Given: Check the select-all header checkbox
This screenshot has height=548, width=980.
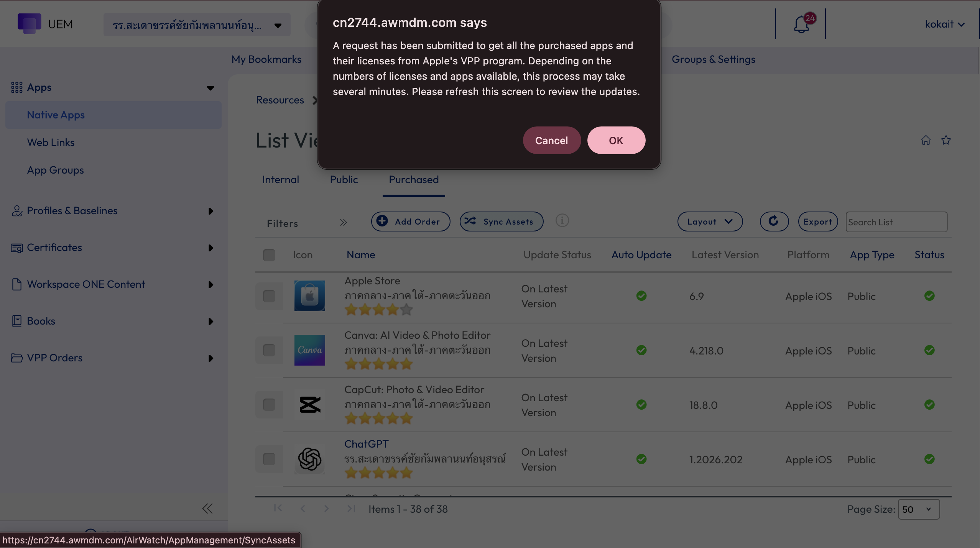Looking at the screenshot, I should (269, 255).
